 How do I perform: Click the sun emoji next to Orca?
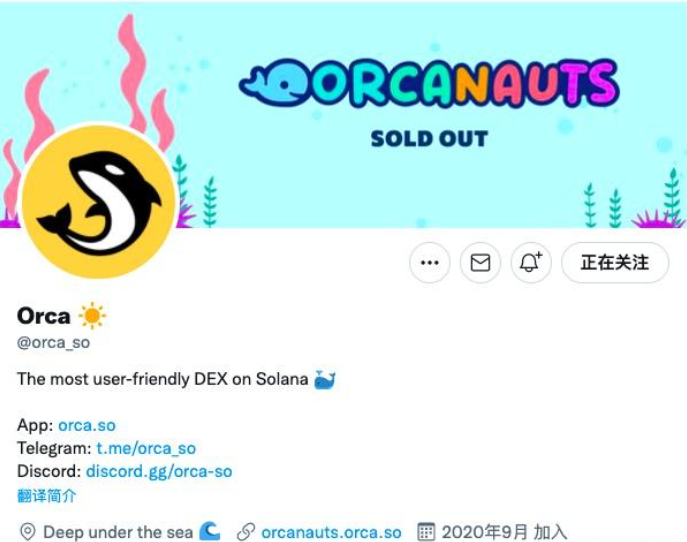click(x=92, y=315)
